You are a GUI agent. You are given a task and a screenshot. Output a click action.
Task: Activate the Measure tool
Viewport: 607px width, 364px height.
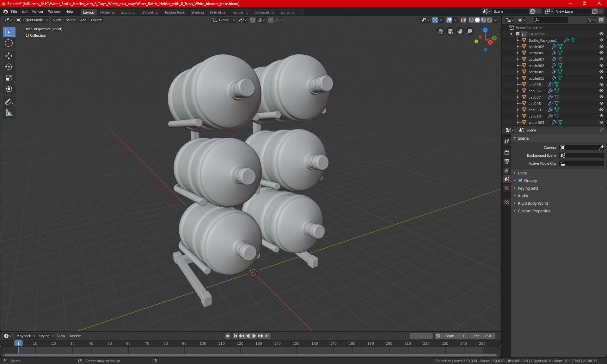9,113
